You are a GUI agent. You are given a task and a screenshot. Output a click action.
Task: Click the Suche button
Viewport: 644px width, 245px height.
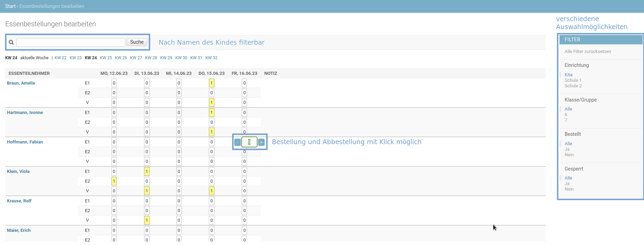pos(137,42)
